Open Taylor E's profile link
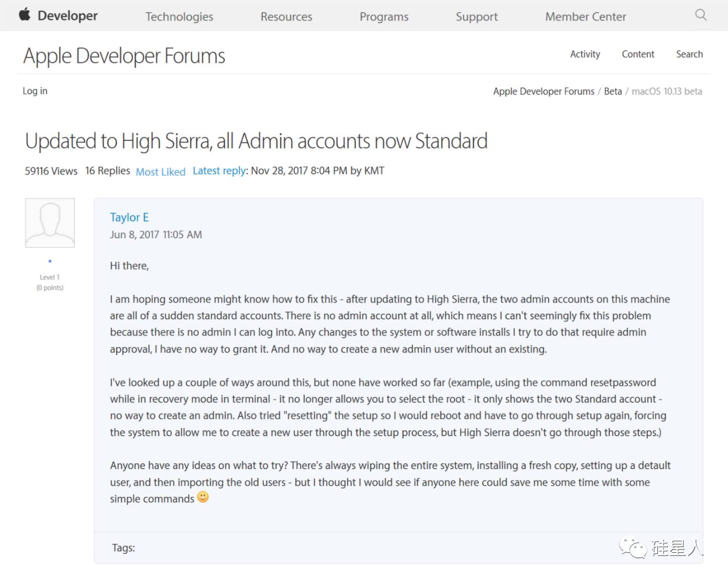Viewport: 728px width, 580px height. click(129, 217)
